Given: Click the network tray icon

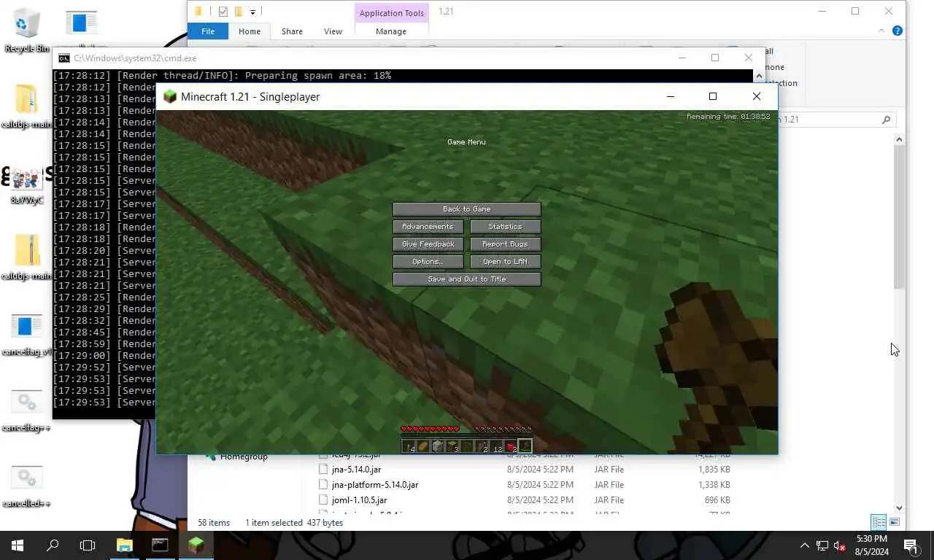Looking at the screenshot, I should 822,545.
